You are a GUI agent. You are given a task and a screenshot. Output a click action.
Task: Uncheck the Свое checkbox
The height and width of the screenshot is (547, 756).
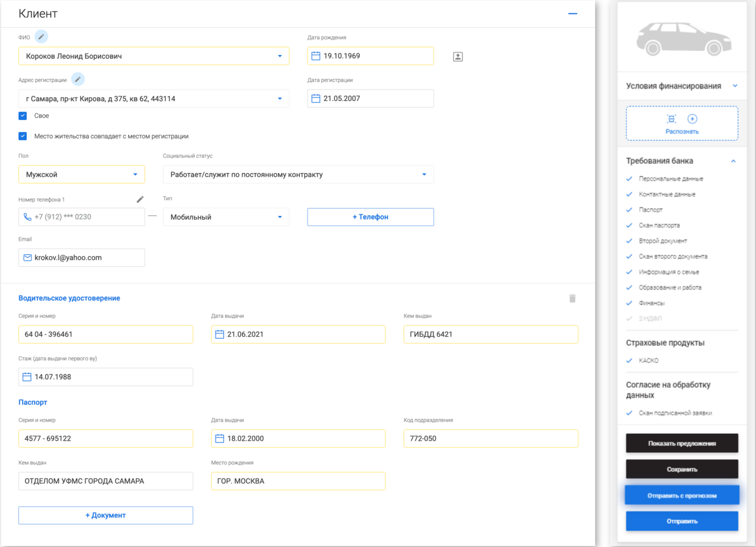23,116
